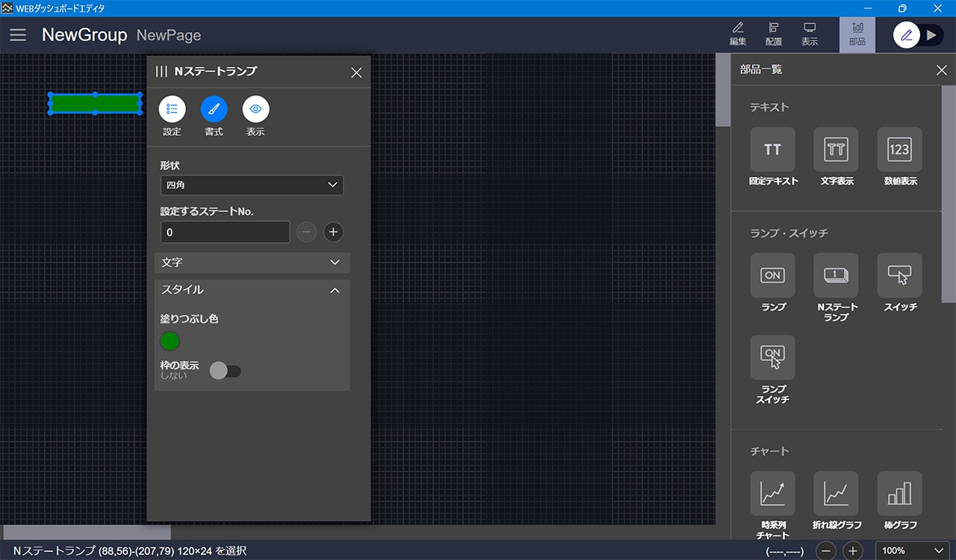956x560 pixels.
Task: Open the 配置 toolbar menu
Action: pos(774,34)
